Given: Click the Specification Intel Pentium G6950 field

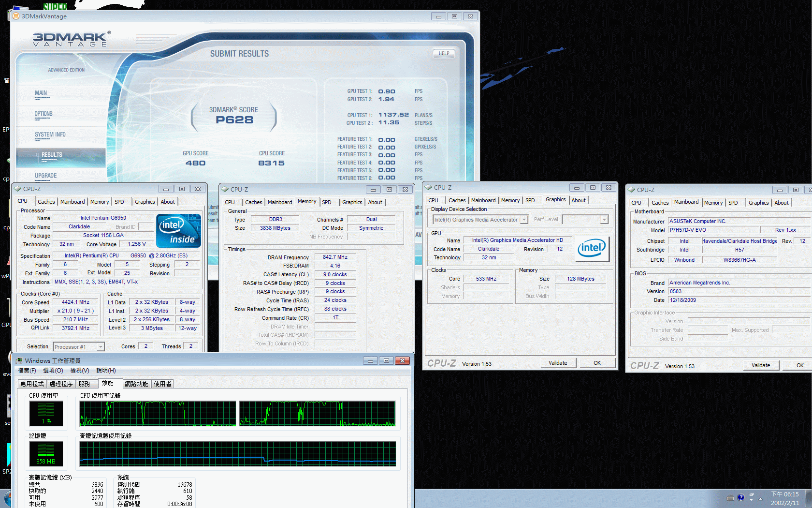Looking at the screenshot, I should click(126, 255).
